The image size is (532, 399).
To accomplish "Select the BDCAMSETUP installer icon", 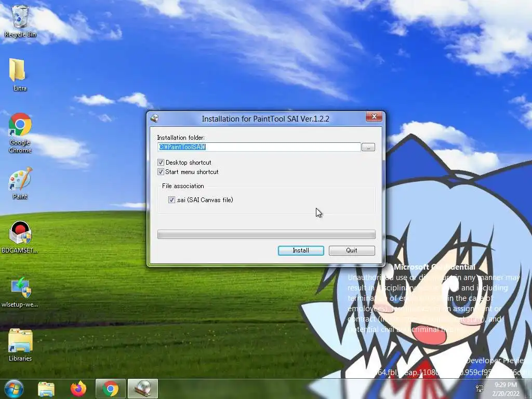I will (x=20, y=237).
